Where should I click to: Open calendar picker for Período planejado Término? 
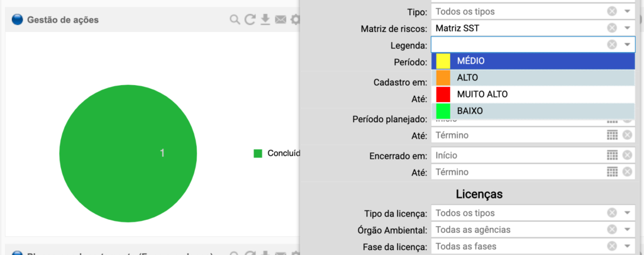(611, 135)
